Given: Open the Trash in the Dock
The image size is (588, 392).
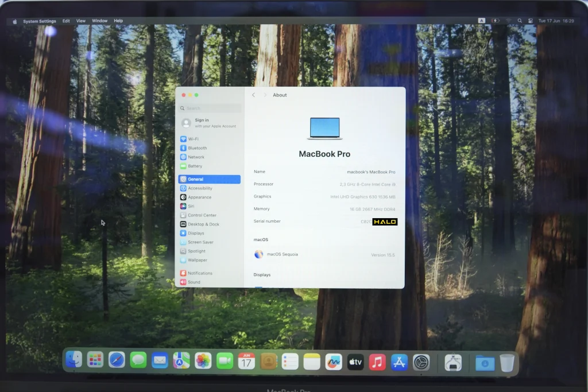Looking at the screenshot, I should tap(506, 362).
